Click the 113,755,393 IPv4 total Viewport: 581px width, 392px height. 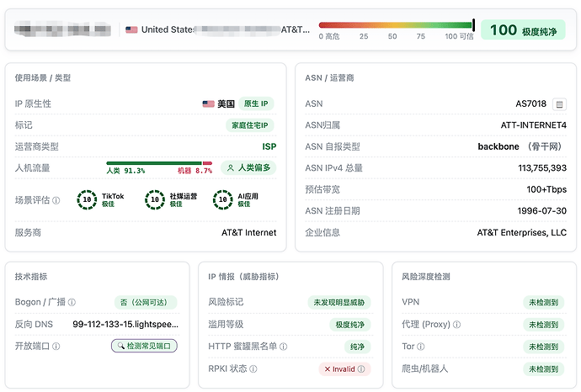click(542, 168)
